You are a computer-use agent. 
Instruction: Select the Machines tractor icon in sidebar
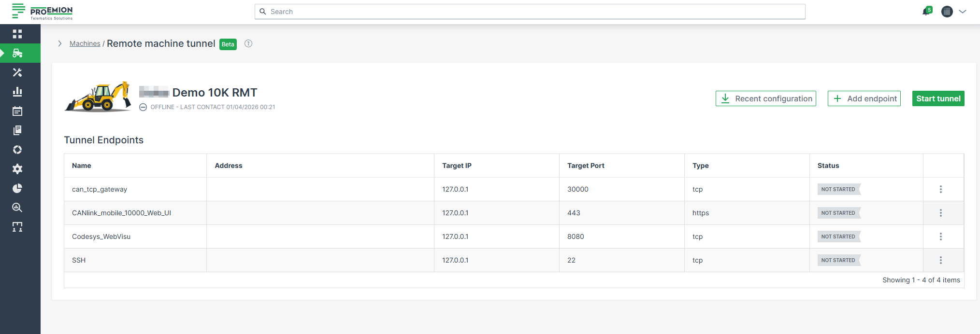pyautogui.click(x=17, y=53)
